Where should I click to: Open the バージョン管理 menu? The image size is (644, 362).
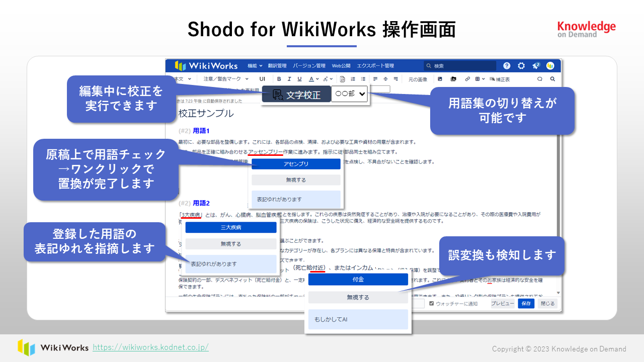pyautogui.click(x=309, y=66)
